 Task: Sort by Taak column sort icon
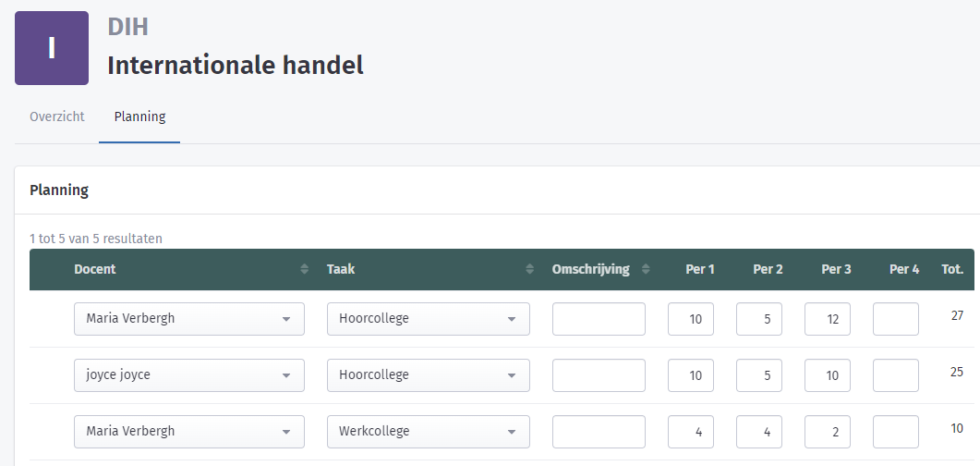(530, 269)
